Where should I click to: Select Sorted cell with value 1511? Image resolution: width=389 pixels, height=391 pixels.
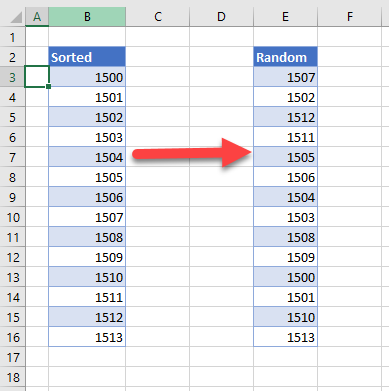coord(87,297)
